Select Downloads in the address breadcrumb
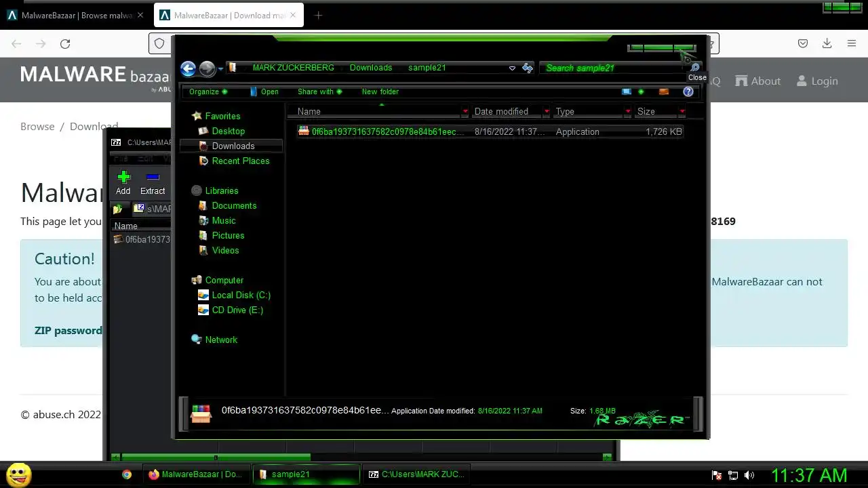Image resolution: width=868 pixels, height=488 pixels. (x=371, y=68)
